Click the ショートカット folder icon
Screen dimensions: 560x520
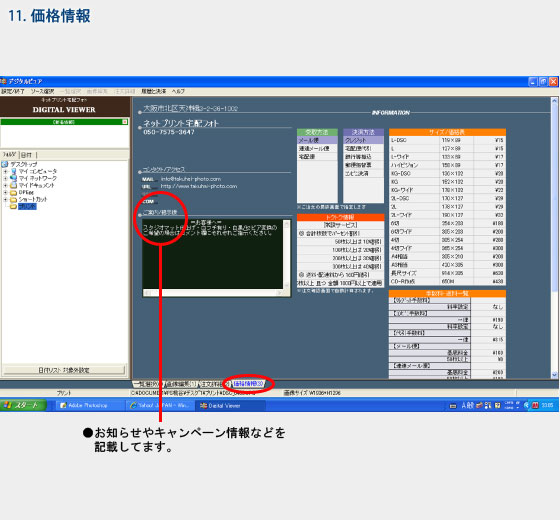click(x=14, y=199)
